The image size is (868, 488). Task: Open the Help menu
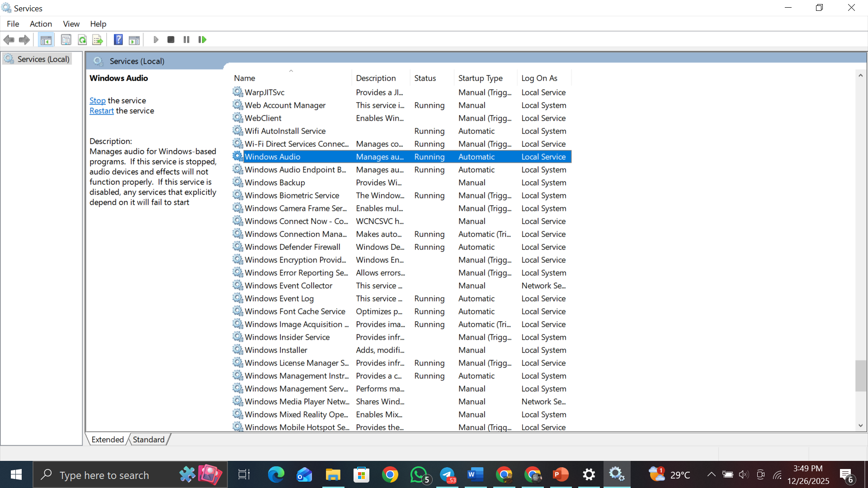tap(98, 24)
